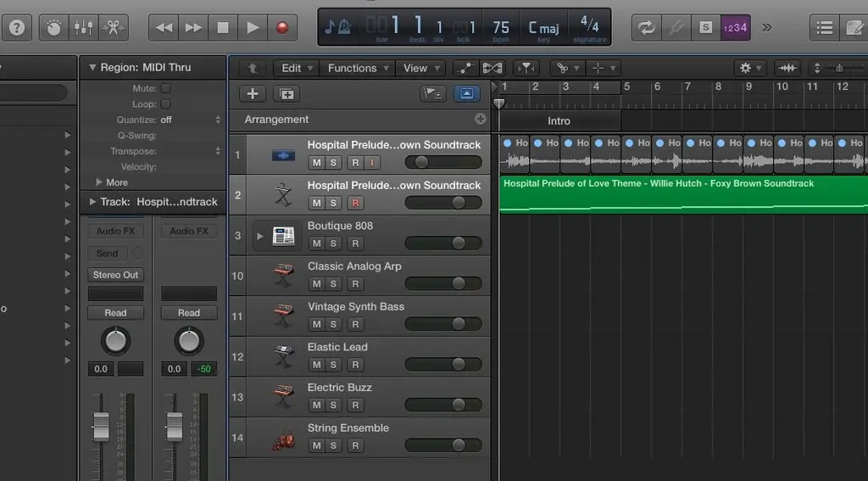Show more control bar items chevron
The height and width of the screenshot is (481, 868).
click(766, 28)
